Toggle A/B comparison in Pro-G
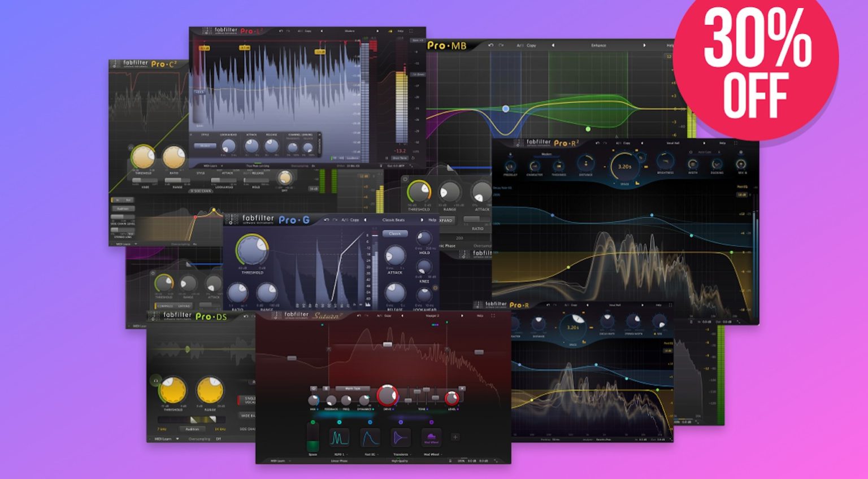The height and width of the screenshot is (479, 868). [x=345, y=220]
